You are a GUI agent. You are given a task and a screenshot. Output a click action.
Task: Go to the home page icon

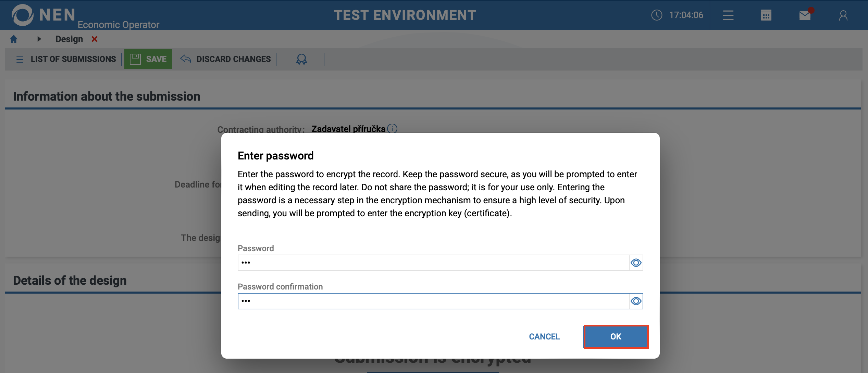click(x=14, y=39)
